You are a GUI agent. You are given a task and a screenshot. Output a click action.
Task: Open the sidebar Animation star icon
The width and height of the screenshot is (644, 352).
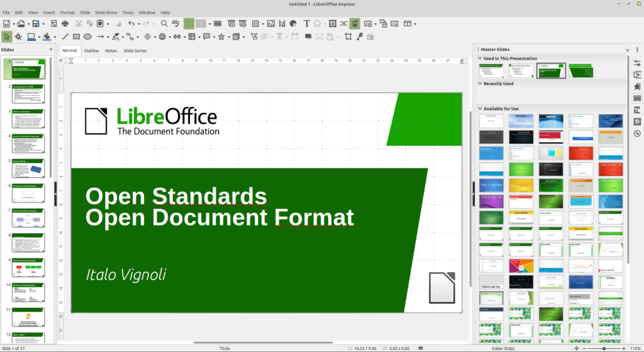pyautogui.click(x=637, y=87)
